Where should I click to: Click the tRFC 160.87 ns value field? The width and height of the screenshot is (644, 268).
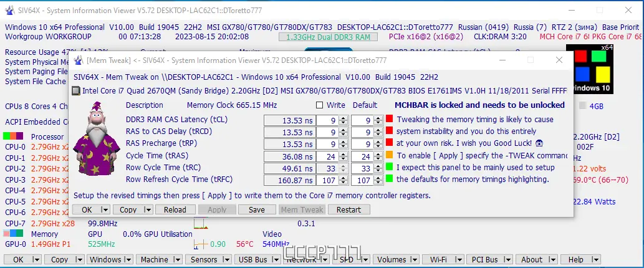click(x=289, y=180)
